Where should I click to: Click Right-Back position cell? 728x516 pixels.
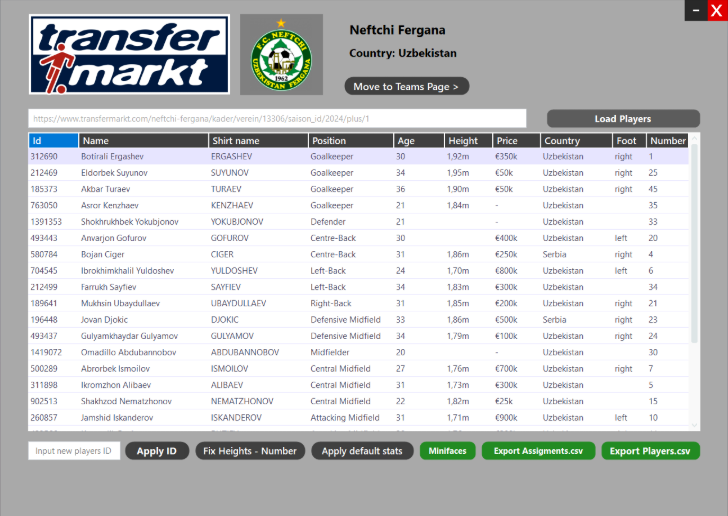coord(331,303)
